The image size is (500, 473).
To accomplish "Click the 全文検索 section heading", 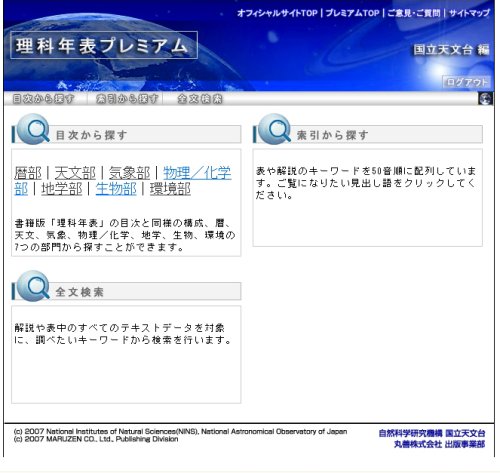I will coord(79,292).
